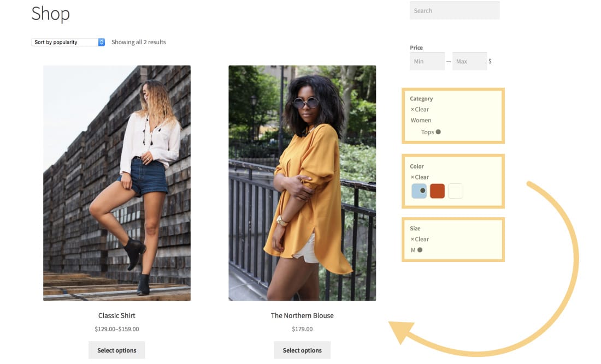Open the Classic Shirt product page
This screenshot has width=601, height=364.
[x=116, y=315]
